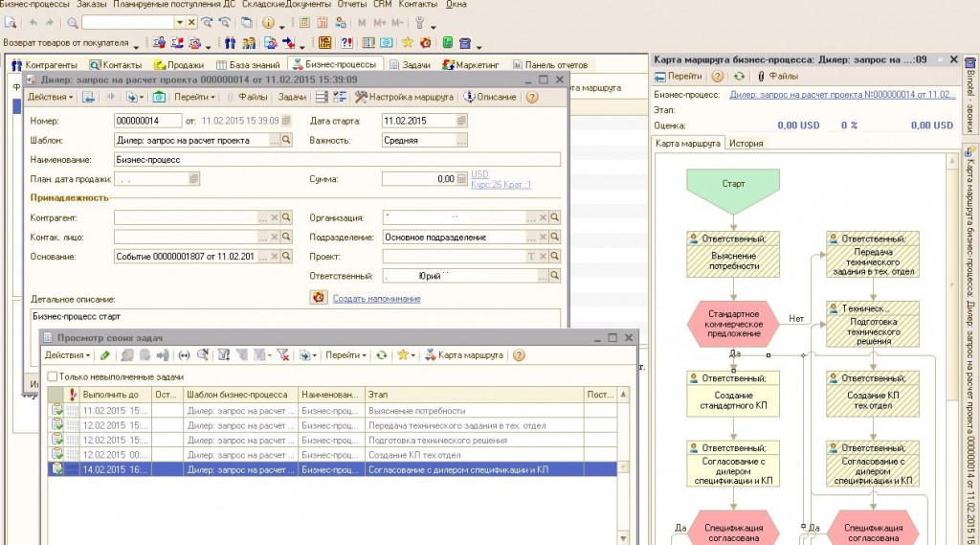Open the Отчеты menu
Image resolution: width=980 pixels, height=545 pixels.
click(352, 4)
